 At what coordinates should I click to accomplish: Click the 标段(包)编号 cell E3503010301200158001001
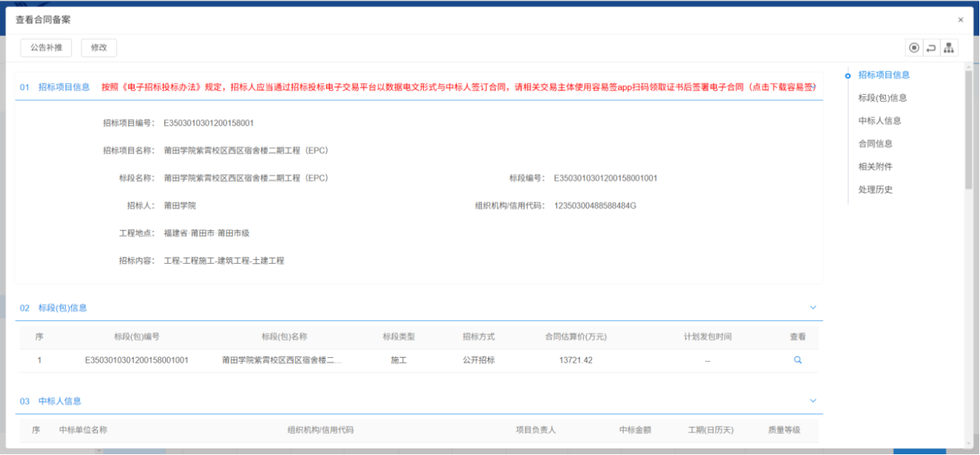(136, 360)
